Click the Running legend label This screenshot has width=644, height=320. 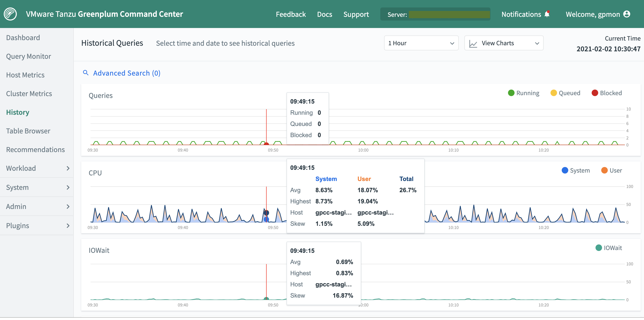pos(528,93)
